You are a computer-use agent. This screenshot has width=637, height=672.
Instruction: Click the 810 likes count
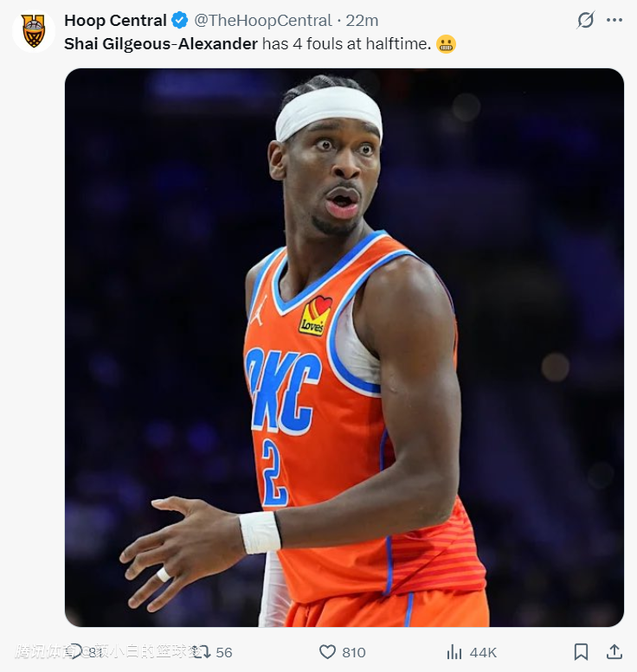pyautogui.click(x=353, y=652)
